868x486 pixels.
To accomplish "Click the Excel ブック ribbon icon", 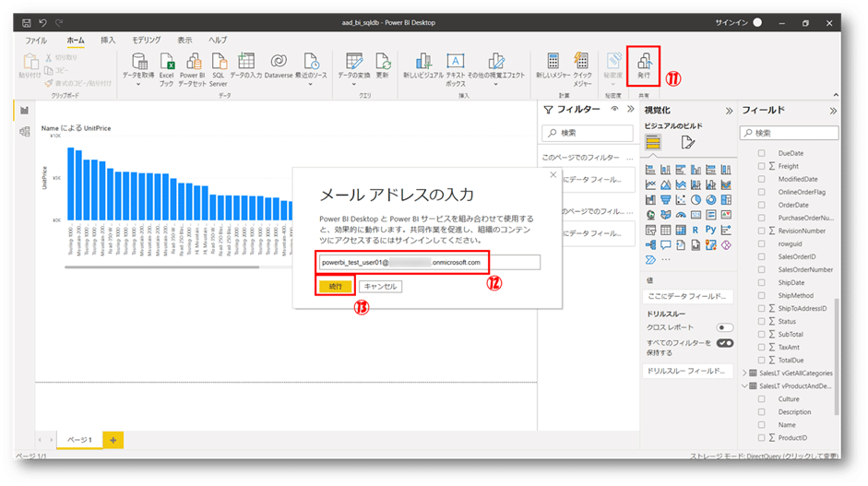I will (x=167, y=69).
